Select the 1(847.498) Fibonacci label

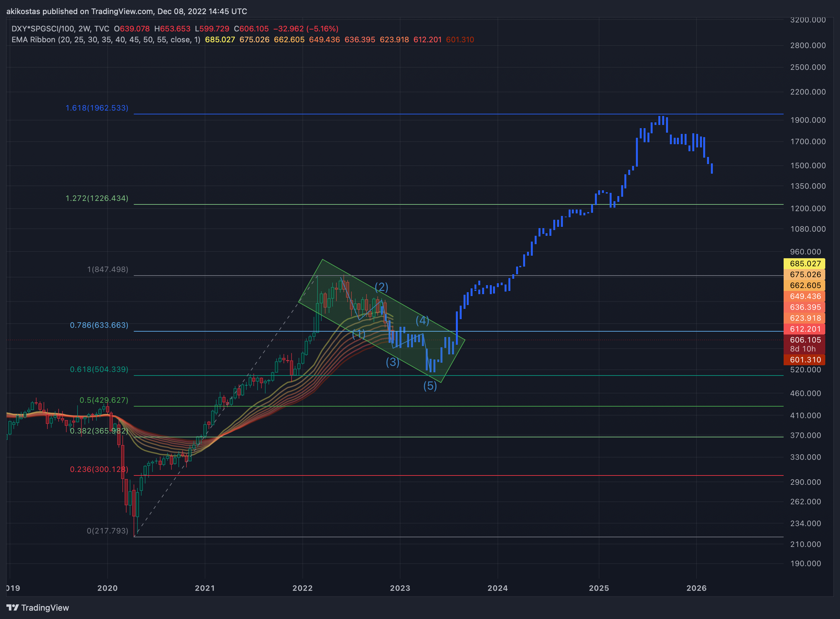108,269
